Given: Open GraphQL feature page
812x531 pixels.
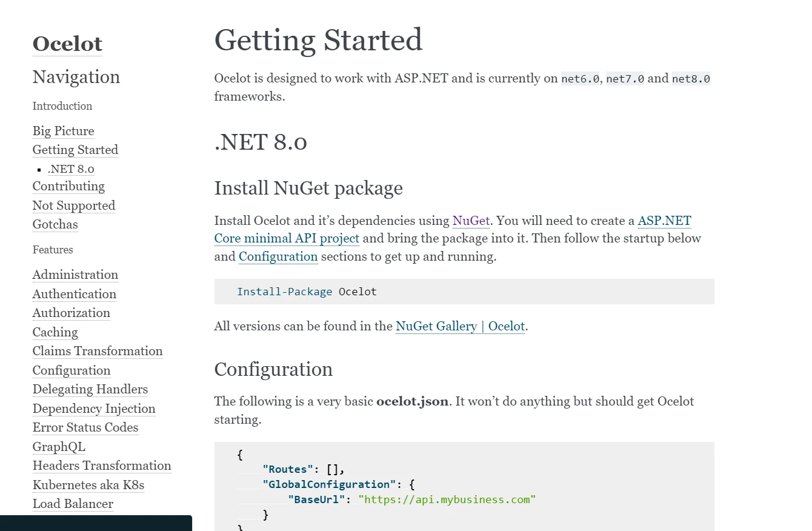Looking at the screenshot, I should pyautogui.click(x=59, y=447).
